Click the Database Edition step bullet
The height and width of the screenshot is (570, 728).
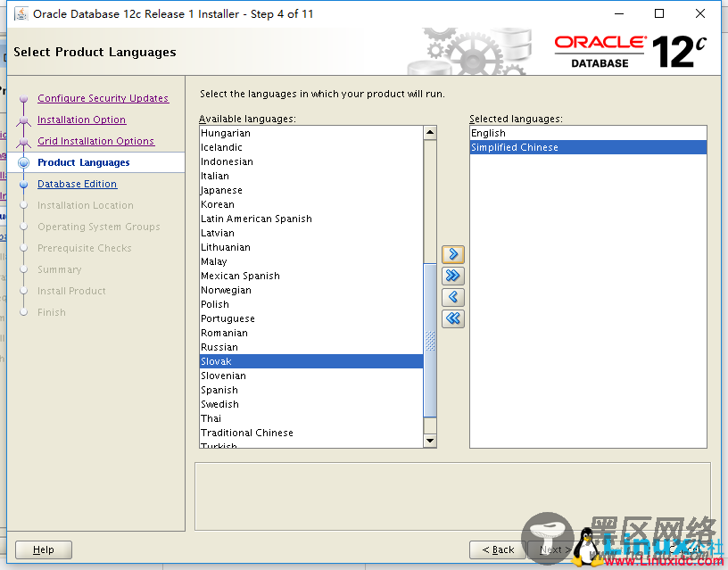coord(24,185)
